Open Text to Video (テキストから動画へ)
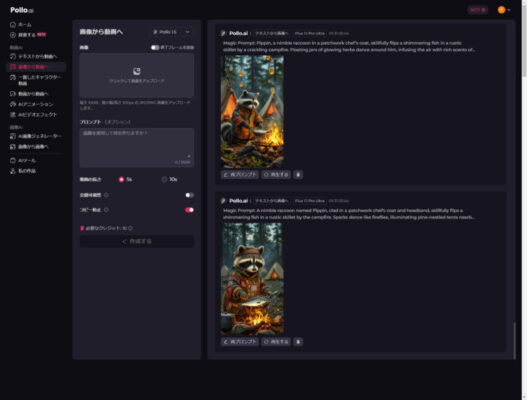The width and height of the screenshot is (527, 400). tap(34, 56)
